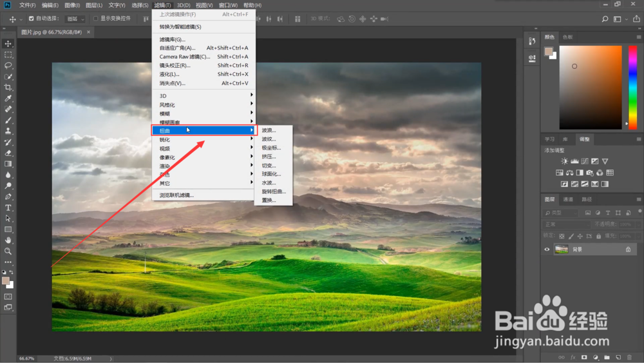Hide the 背景 layer with eye icon
The height and width of the screenshot is (363, 644).
547,249
